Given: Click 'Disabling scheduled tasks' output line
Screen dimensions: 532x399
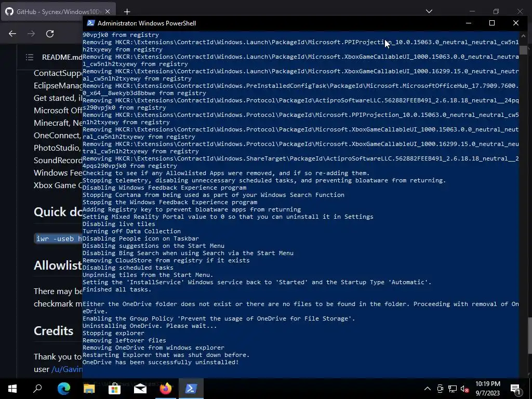Looking at the screenshot, I should pos(128,268).
